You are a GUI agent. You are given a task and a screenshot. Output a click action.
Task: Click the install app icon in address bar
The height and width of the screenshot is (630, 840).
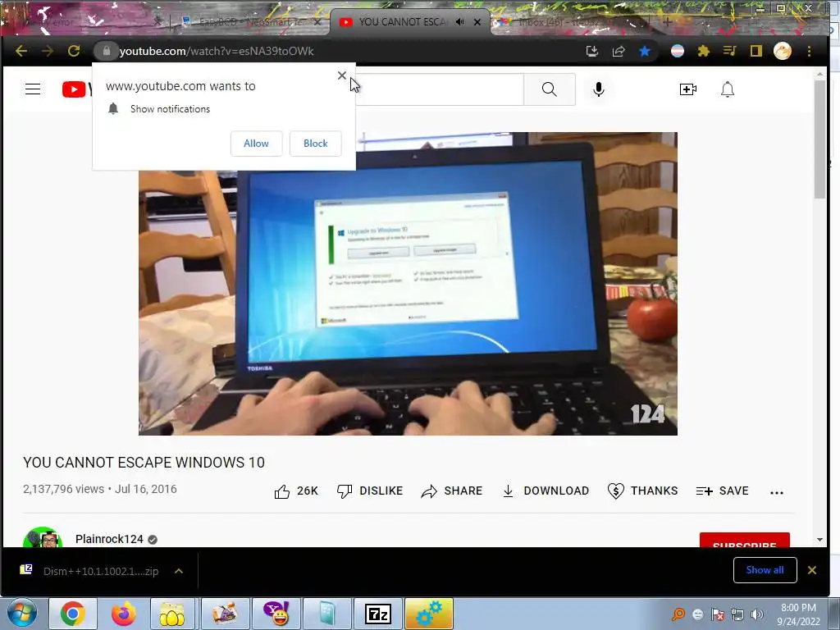(592, 51)
